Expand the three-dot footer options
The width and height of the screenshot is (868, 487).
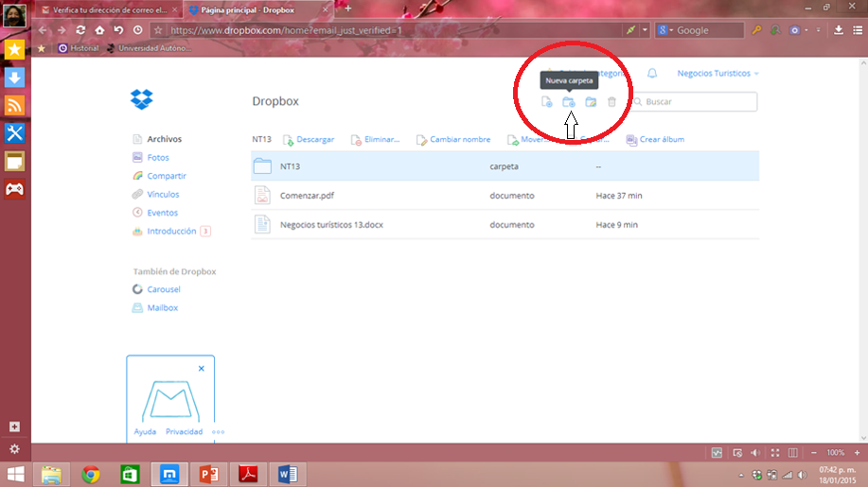[x=218, y=432]
